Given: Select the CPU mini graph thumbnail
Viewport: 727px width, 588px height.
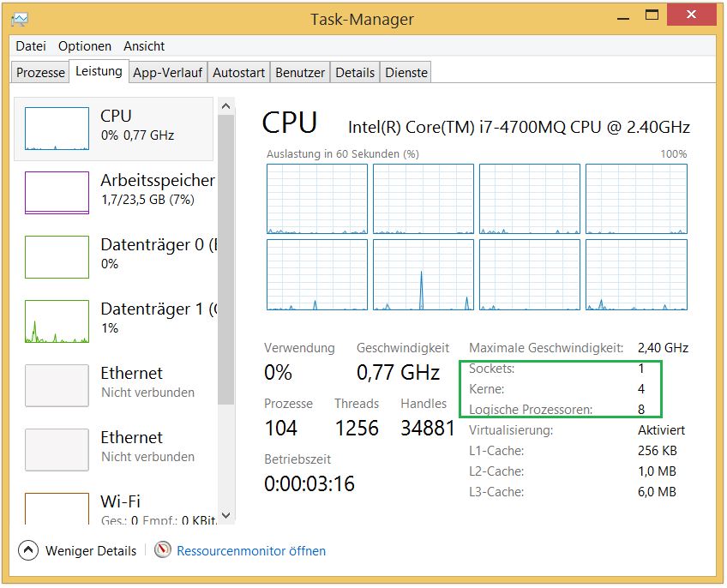Looking at the screenshot, I should coord(57,129).
